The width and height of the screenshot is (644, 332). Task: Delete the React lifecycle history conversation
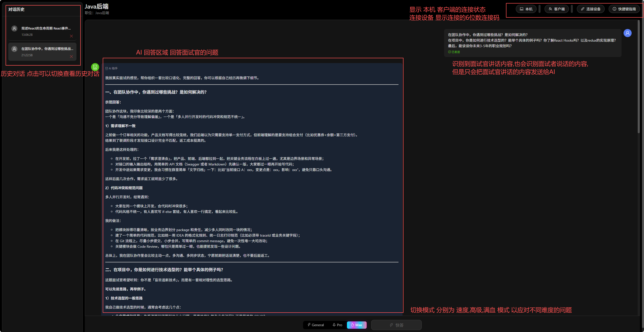[x=71, y=36]
